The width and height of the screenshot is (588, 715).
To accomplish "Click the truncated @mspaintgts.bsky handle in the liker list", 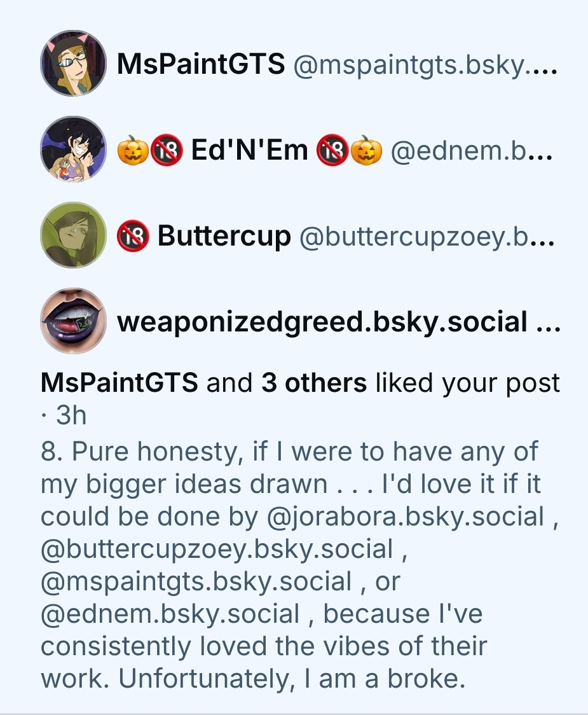I will (x=425, y=64).
